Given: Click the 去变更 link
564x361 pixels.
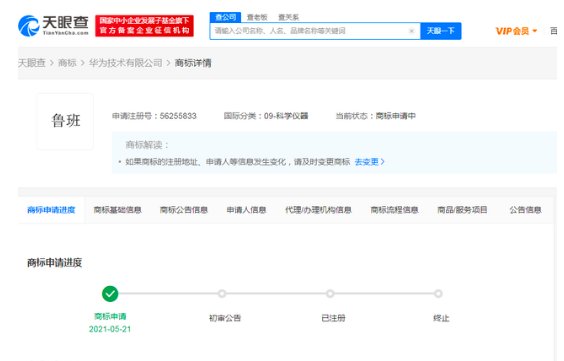Looking at the screenshot, I should tap(369, 162).
